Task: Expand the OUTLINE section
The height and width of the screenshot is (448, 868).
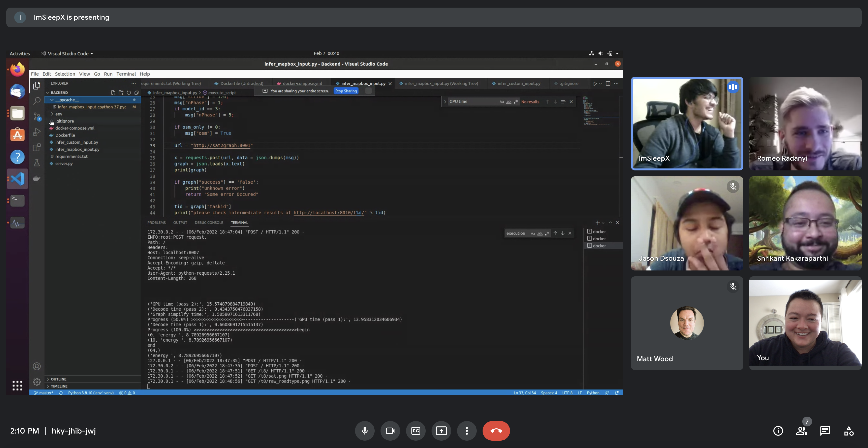Action: coord(58,379)
